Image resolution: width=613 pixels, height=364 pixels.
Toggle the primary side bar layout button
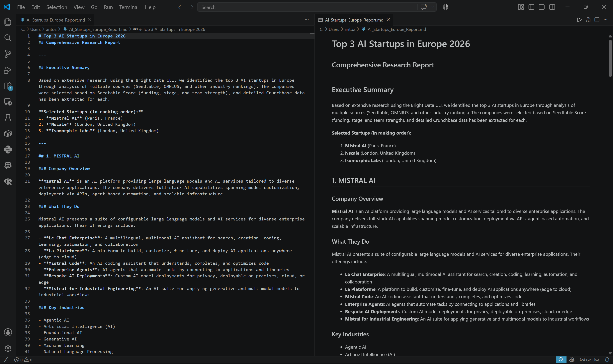531,7
